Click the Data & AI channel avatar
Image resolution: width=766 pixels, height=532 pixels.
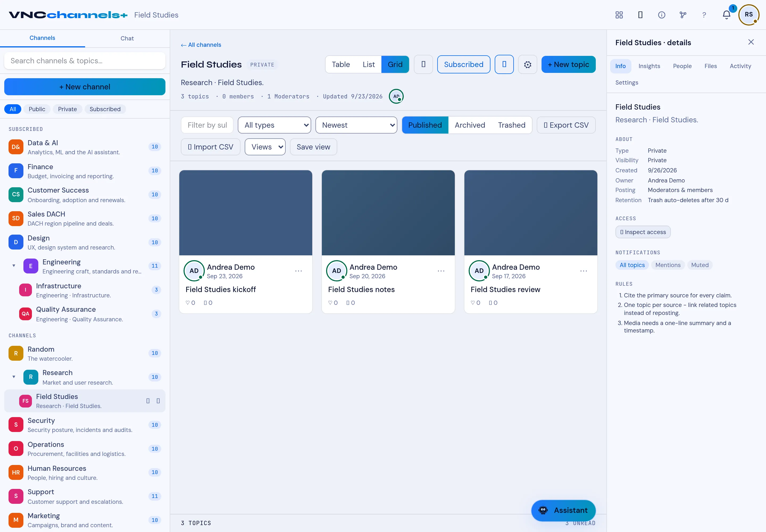click(16, 147)
